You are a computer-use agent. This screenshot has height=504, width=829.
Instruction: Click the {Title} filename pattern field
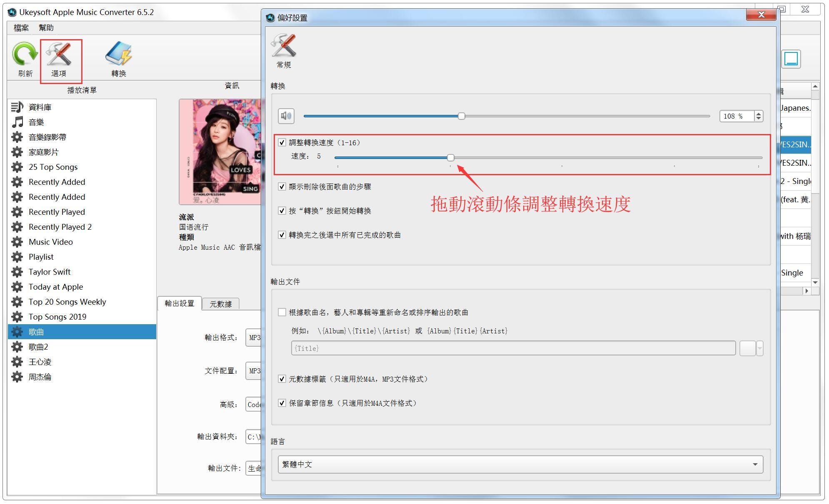tap(513, 348)
